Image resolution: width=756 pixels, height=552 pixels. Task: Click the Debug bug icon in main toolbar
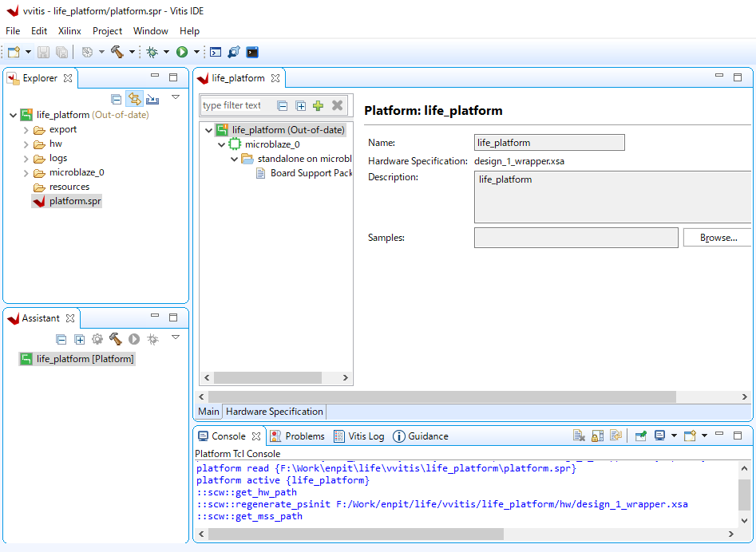click(x=152, y=52)
